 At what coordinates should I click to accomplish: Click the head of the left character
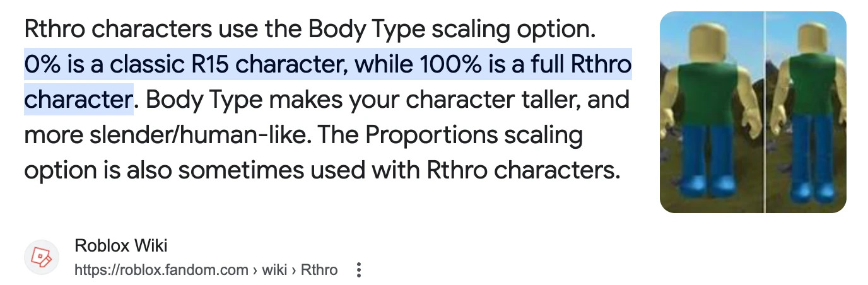711,42
